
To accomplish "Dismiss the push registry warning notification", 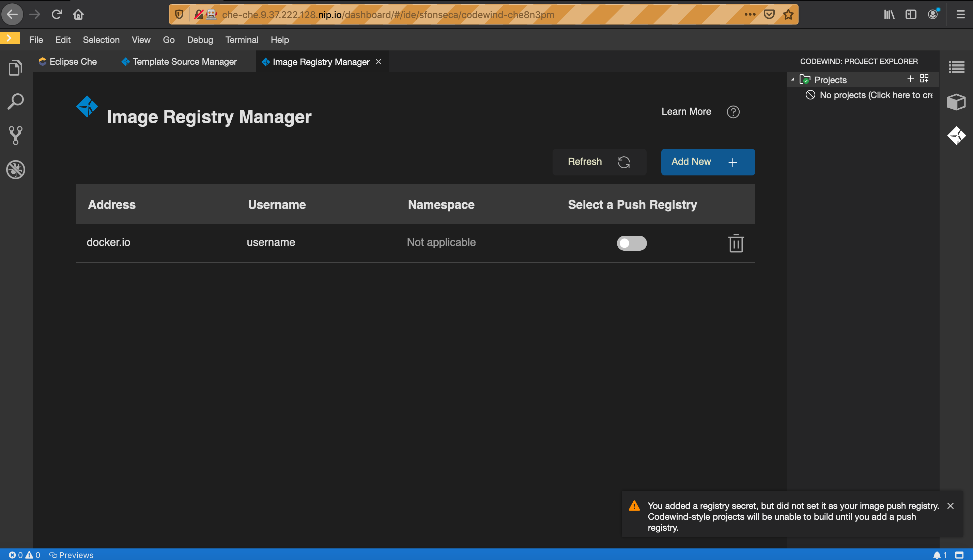I will tap(950, 506).
